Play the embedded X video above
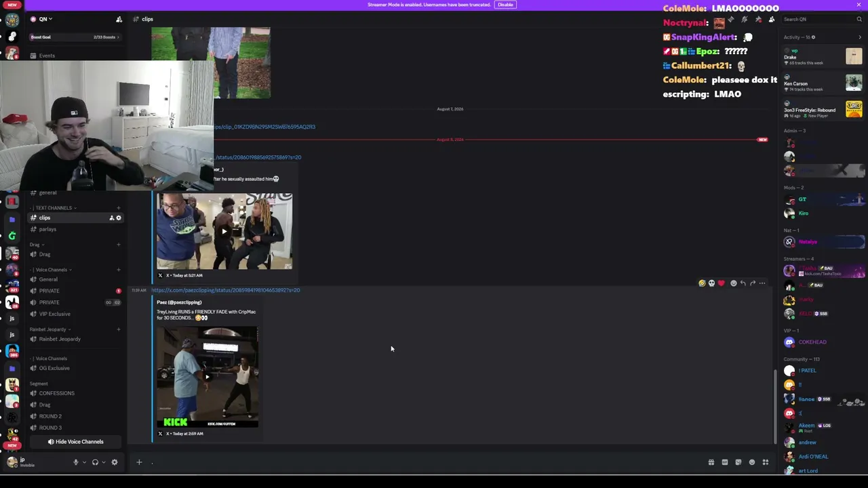Screen dimensions: 868x488 click(224, 231)
